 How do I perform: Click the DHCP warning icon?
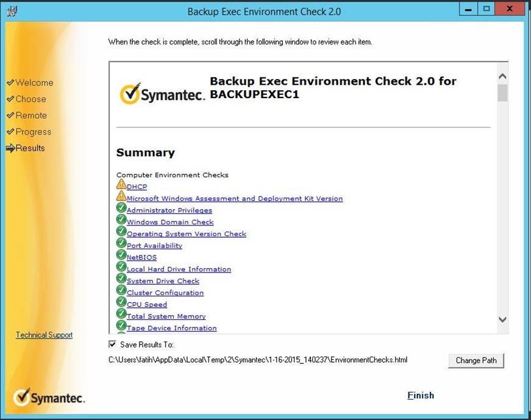point(121,184)
